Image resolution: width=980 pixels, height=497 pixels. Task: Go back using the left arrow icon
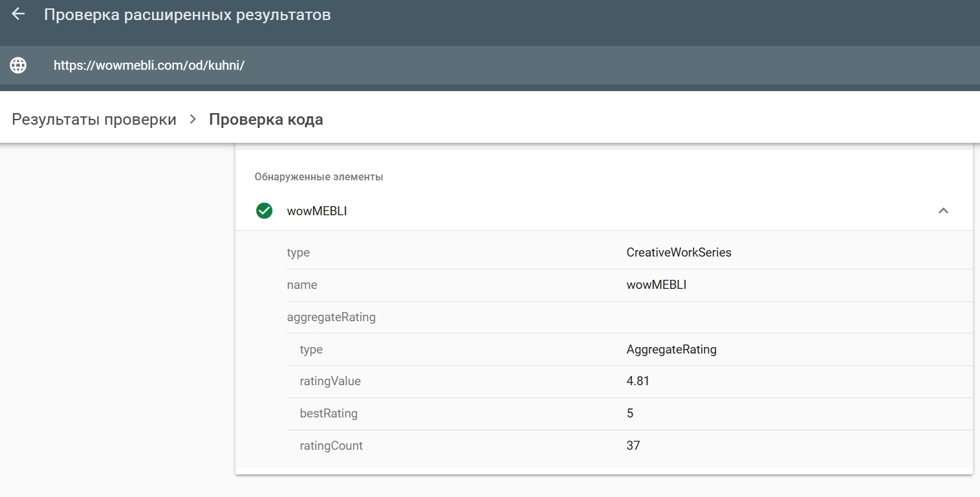click(18, 14)
